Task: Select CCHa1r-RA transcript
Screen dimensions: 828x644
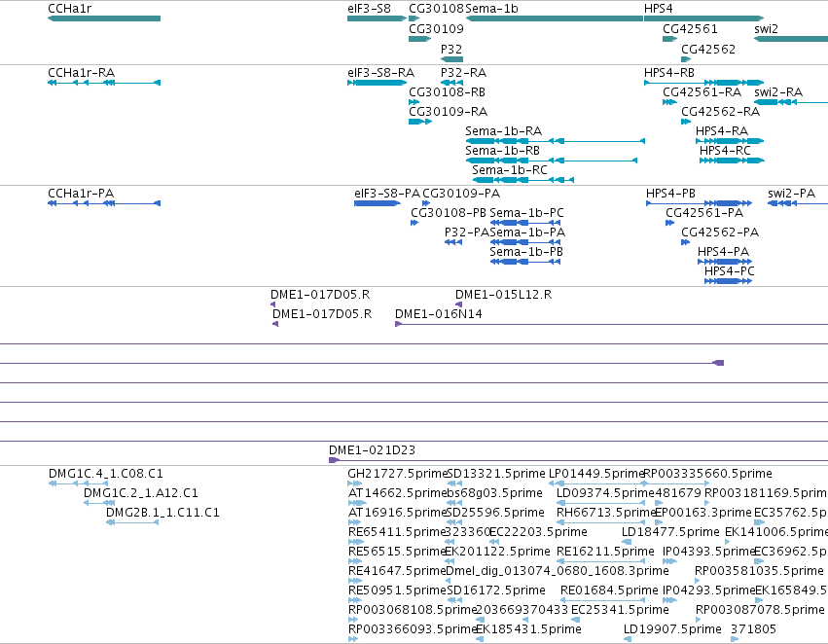Action: click(x=104, y=83)
